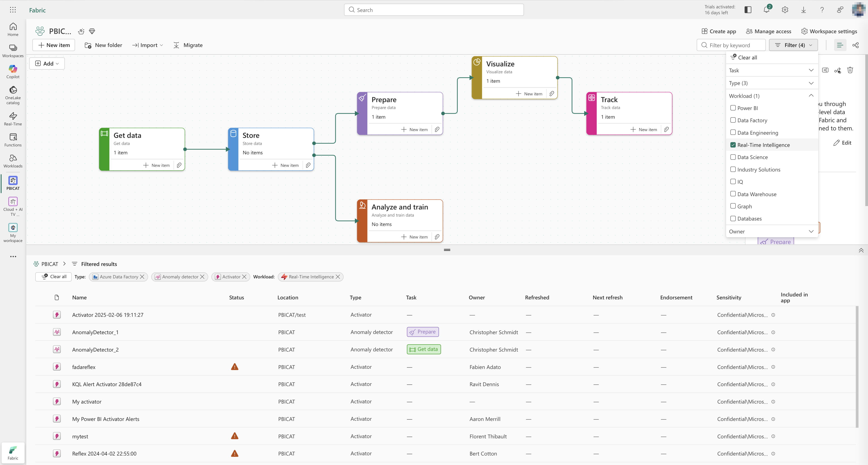
Task: Open Functions in the sidebar
Action: point(13,140)
